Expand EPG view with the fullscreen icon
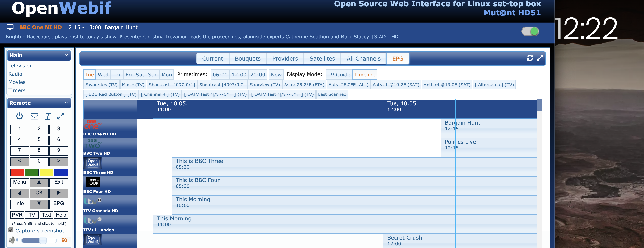Screen dimensions: 644x248 [540, 58]
